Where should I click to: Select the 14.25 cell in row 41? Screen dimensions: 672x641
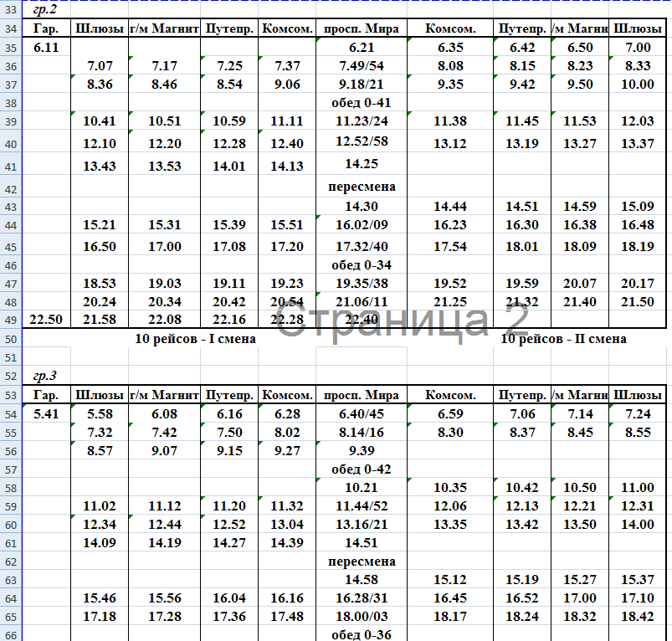click(x=362, y=164)
